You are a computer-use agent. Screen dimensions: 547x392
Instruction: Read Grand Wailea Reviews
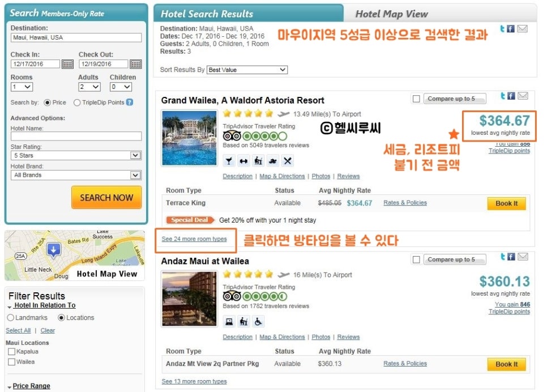[x=348, y=176]
